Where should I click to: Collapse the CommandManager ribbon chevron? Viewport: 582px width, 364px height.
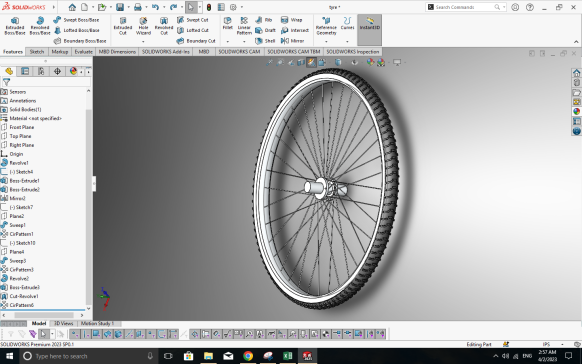[x=576, y=42]
